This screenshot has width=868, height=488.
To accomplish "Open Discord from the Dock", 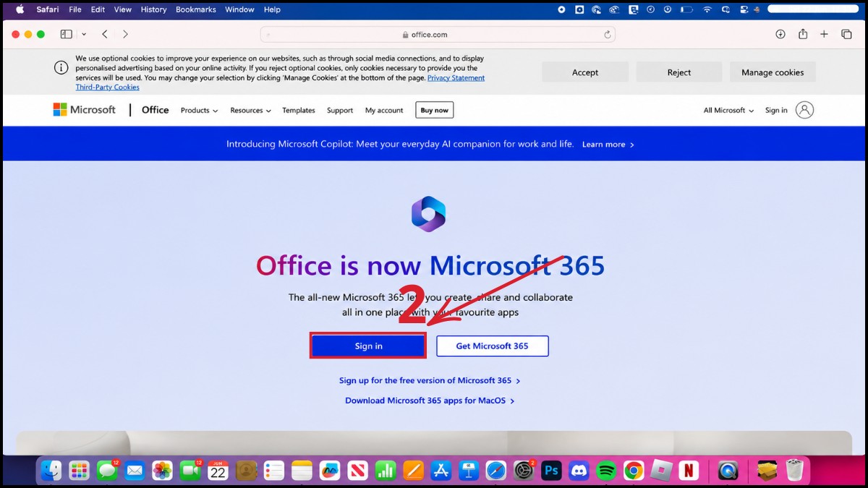I will coord(579,471).
